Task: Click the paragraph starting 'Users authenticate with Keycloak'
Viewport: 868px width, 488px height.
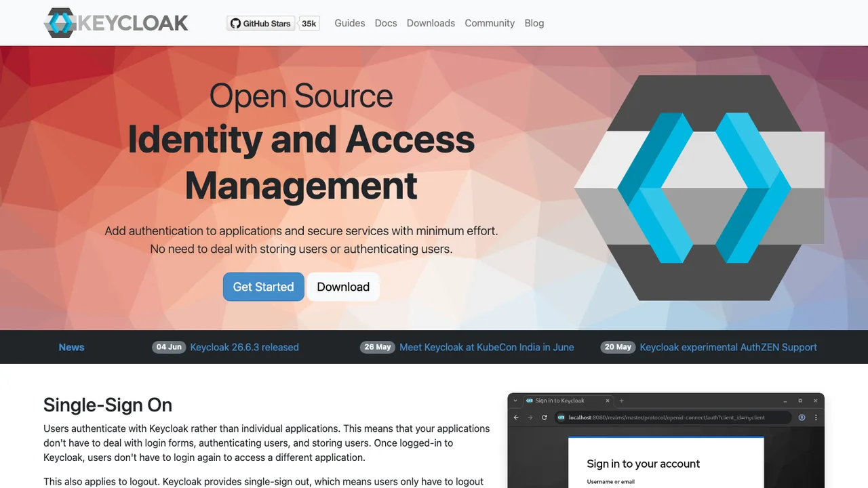Action: pyautogui.click(x=267, y=443)
